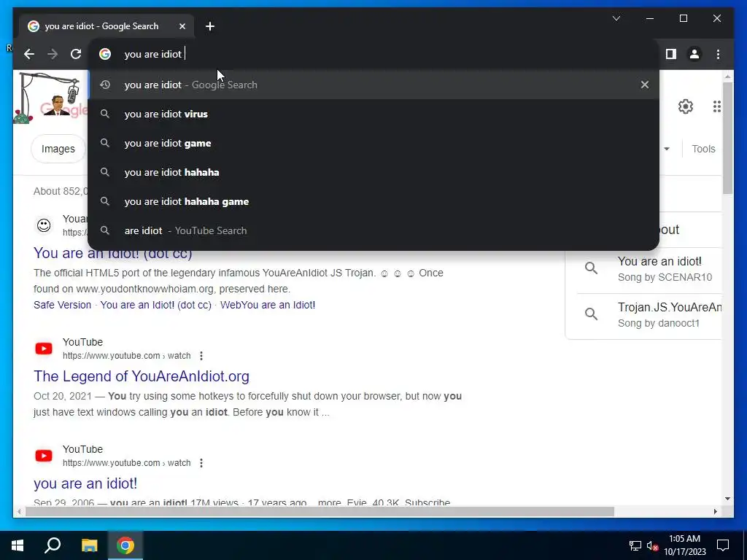The width and height of the screenshot is (747, 560).
Task: Toggle the Chrome side panel
Action: 671,54
